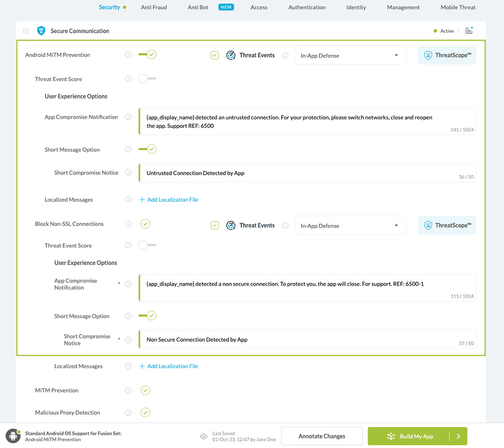Click the add note icon beside Active
504x448 pixels.
coord(469,31)
